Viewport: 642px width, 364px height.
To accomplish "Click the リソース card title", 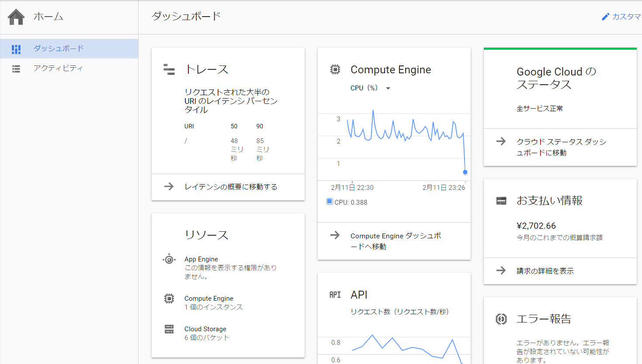I will click(206, 235).
